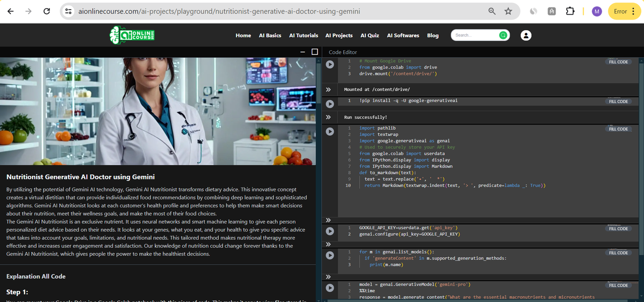Viewport: 644px width, 302px height.
Task: Minimize the left tutorial panel
Action: (x=302, y=52)
